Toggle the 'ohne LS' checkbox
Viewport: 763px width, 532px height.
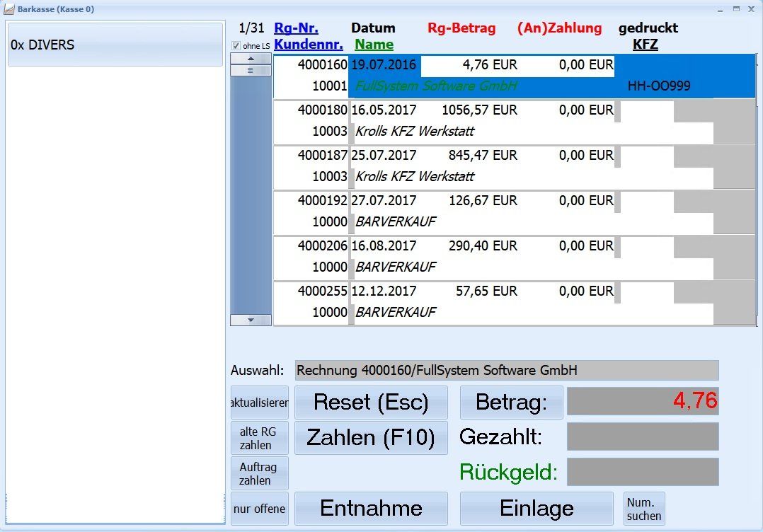[236, 46]
